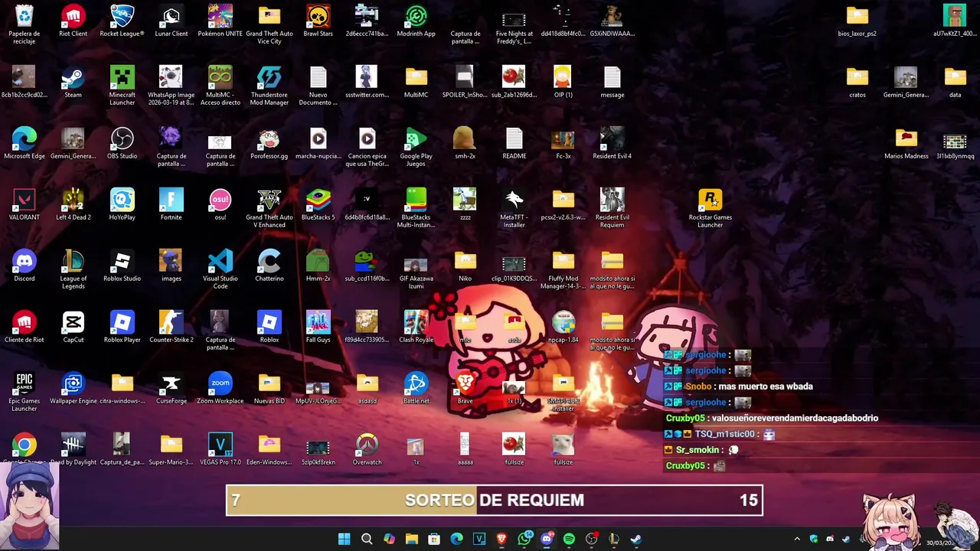Open the CurseForge desktop shortcut

[171, 389]
